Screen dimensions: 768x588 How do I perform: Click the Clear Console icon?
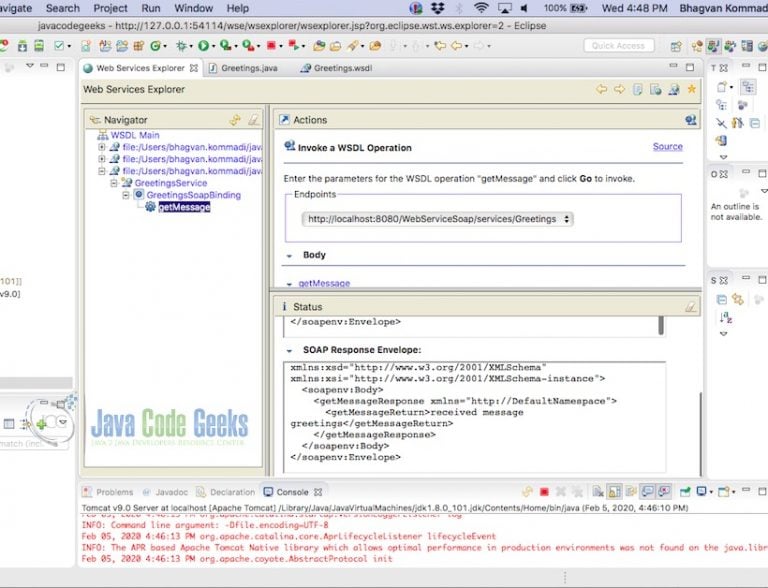(598, 491)
